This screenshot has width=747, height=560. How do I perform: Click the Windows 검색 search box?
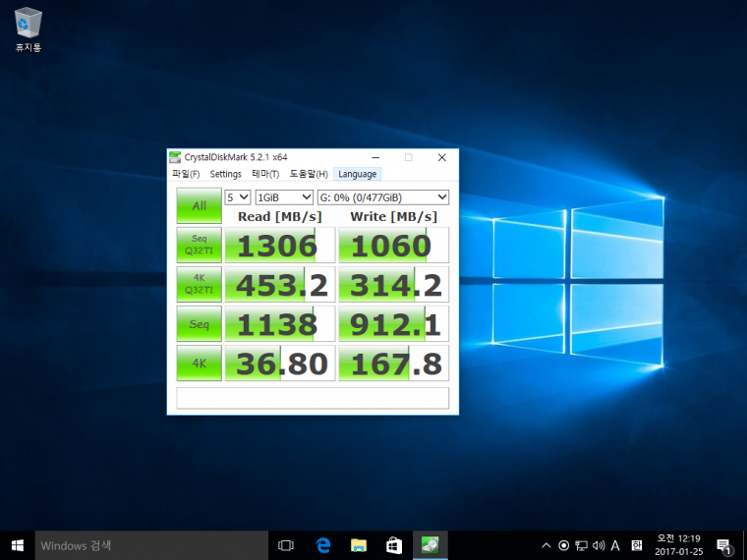pyautogui.click(x=151, y=545)
